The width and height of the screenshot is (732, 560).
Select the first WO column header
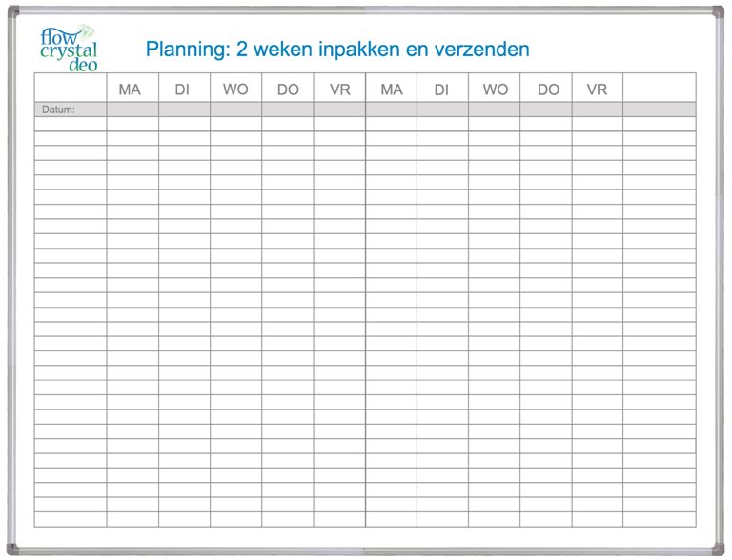pyautogui.click(x=235, y=90)
